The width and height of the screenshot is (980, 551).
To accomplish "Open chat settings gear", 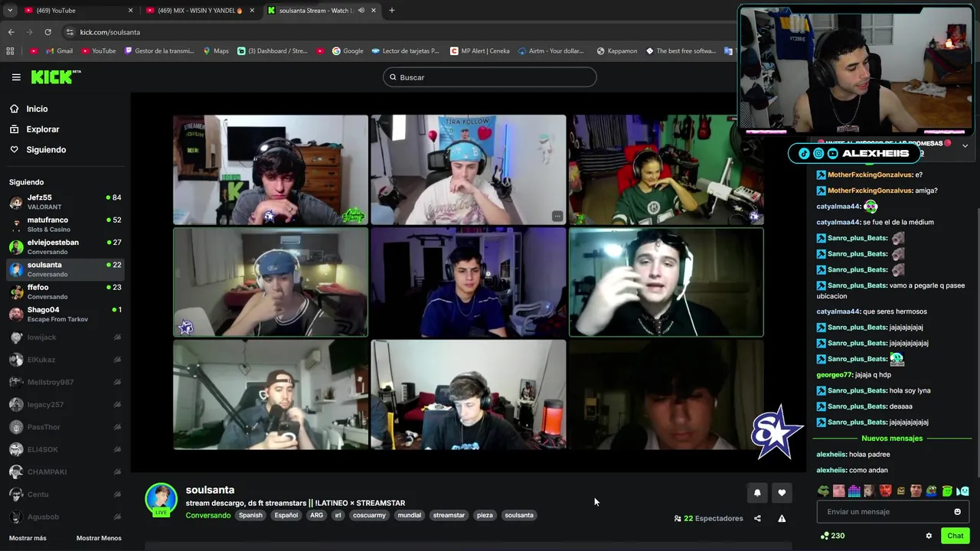I will tap(929, 536).
